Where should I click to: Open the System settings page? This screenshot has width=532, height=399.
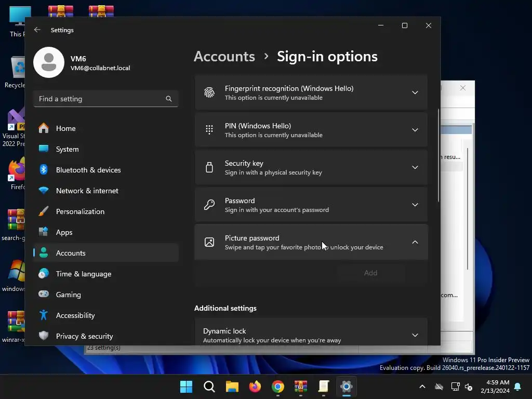point(106,149)
